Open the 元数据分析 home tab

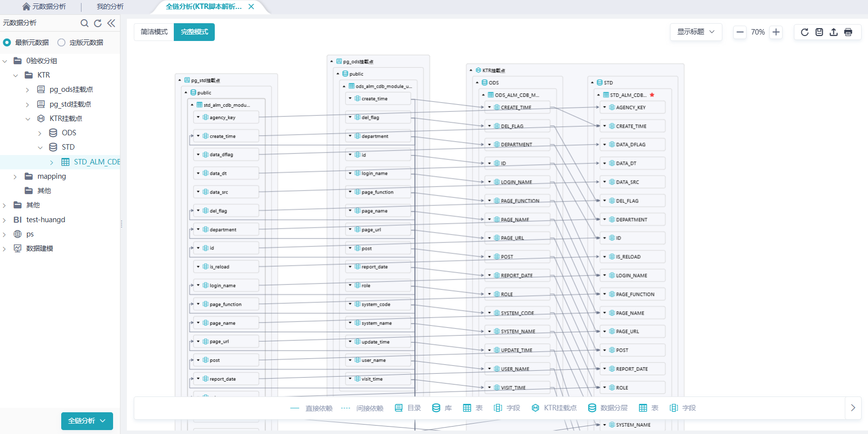44,6
